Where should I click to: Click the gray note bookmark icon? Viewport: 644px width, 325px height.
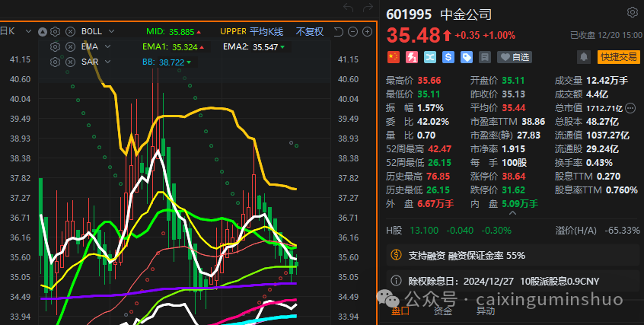[485, 57]
